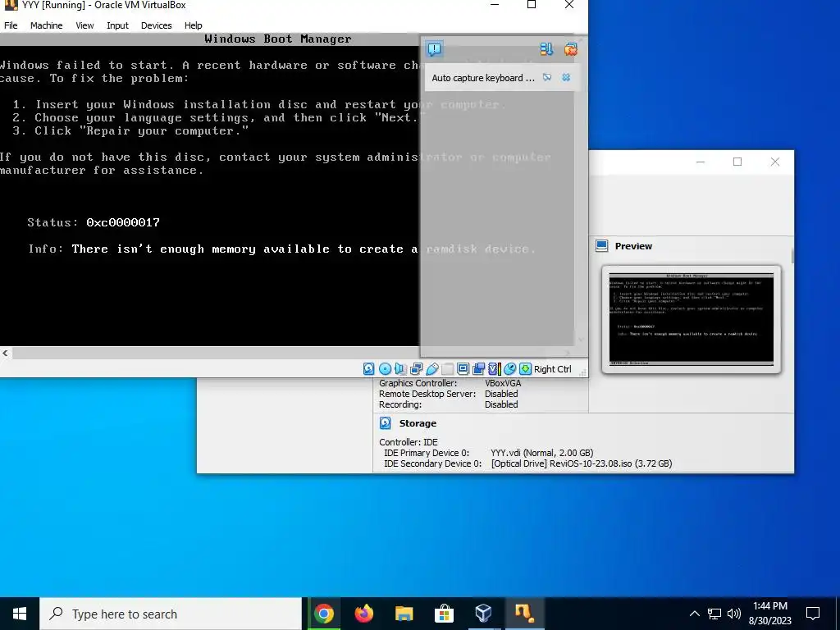Viewport: 840px width, 630px height.
Task: Click the taskbar search box
Action: click(x=171, y=614)
